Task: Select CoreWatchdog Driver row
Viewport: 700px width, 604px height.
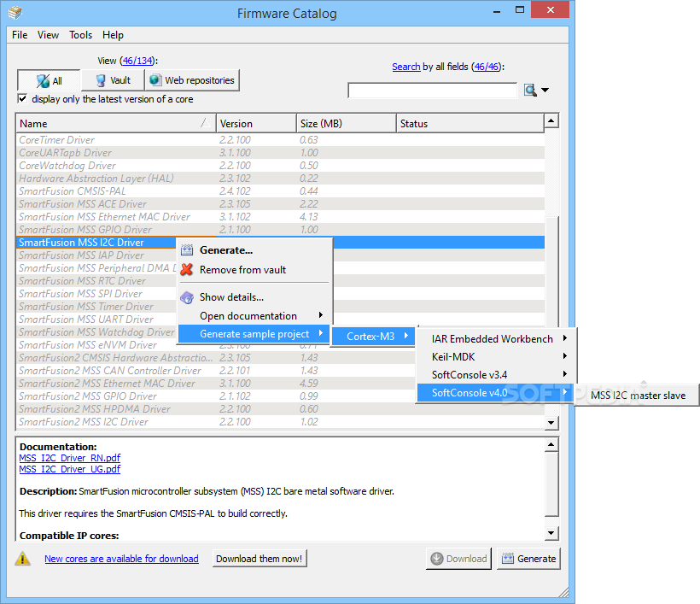Action: [x=280, y=166]
